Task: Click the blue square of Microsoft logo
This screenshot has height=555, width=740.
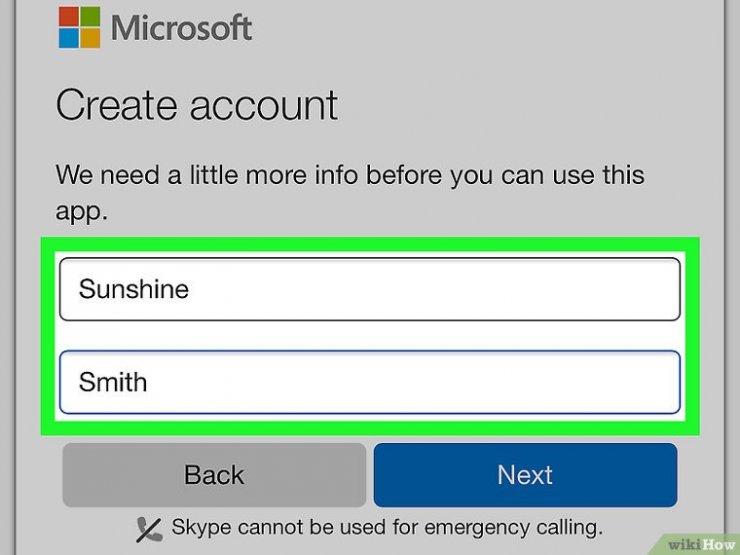Action: click(x=68, y=38)
